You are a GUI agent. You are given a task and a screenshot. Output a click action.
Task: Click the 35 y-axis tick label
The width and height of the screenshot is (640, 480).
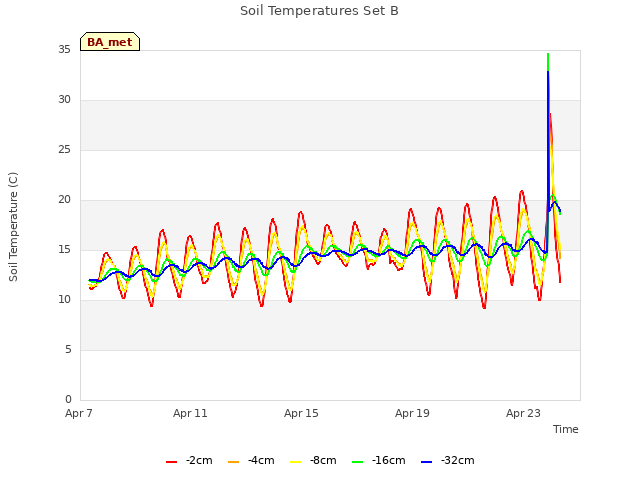pos(64,50)
